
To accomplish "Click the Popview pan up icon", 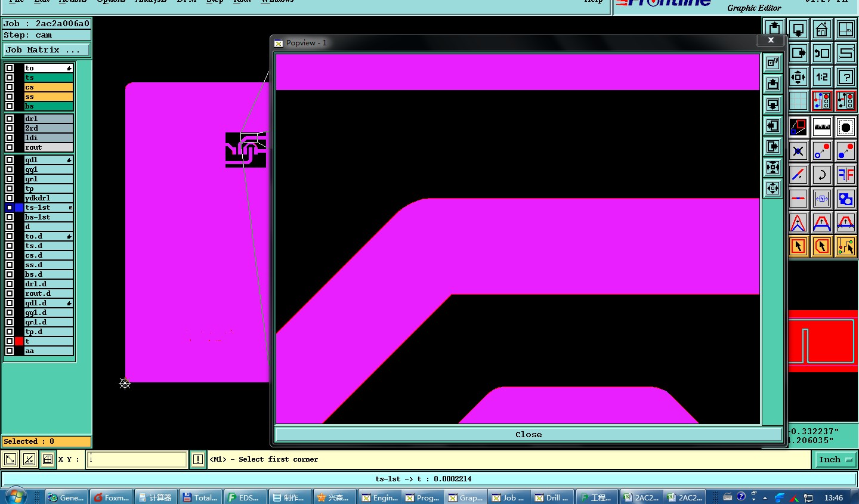I will (x=773, y=84).
